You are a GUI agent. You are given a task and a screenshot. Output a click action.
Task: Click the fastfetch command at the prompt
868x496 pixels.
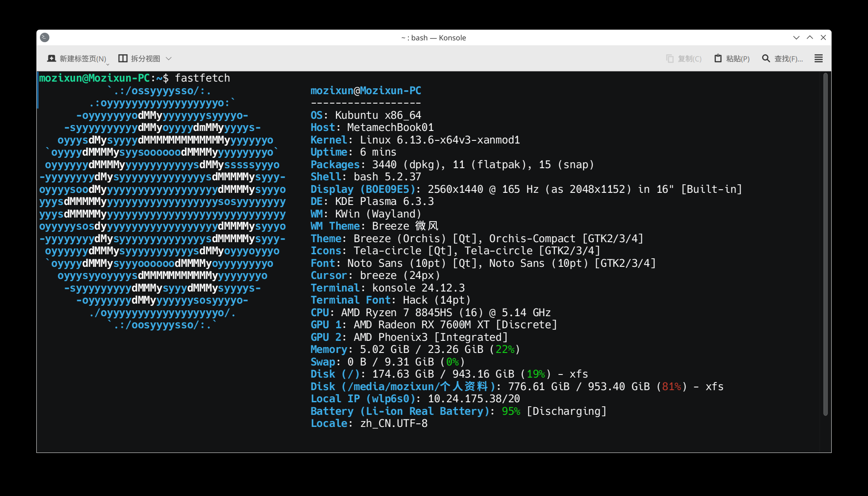click(x=202, y=78)
